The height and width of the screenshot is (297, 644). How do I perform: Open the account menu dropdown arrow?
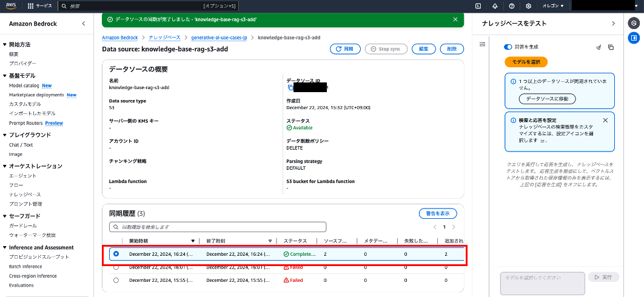pos(637,6)
